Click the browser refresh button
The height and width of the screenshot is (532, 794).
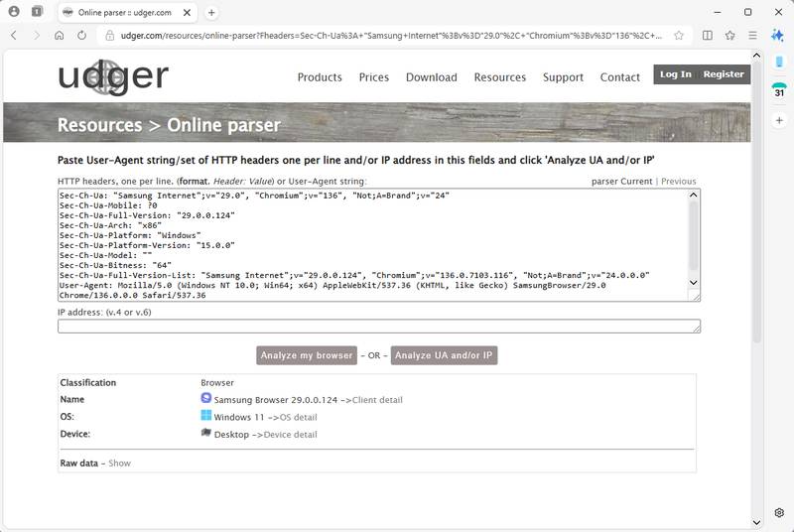click(x=81, y=35)
